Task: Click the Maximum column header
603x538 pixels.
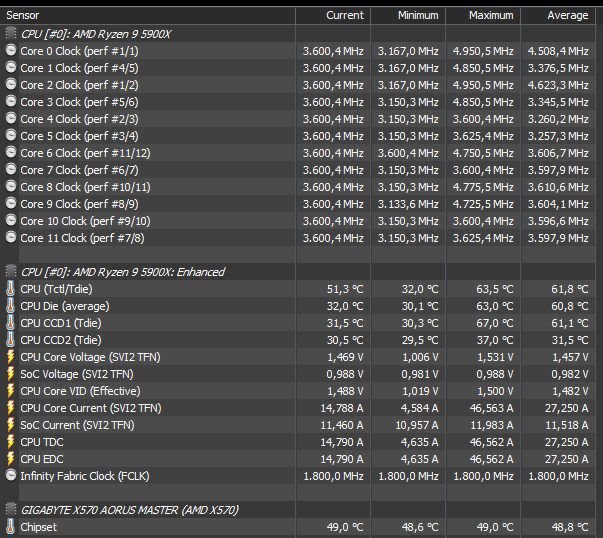Action: click(x=483, y=15)
